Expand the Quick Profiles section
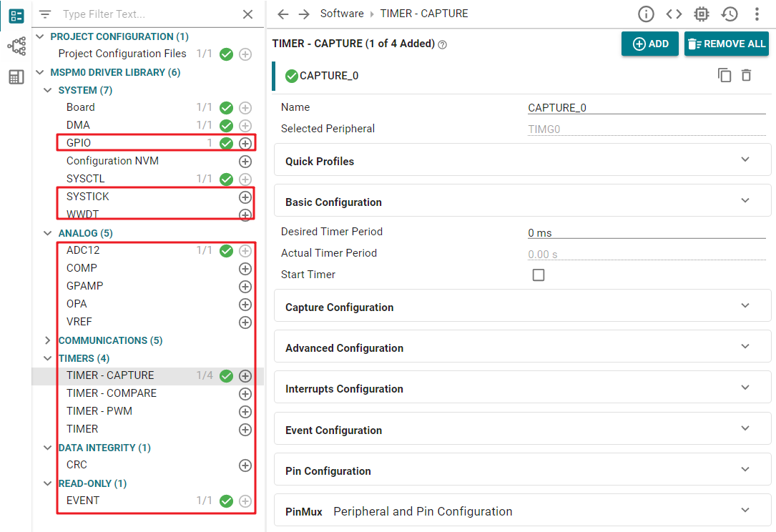Screen dimensions: 776x532 [x=522, y=162]
